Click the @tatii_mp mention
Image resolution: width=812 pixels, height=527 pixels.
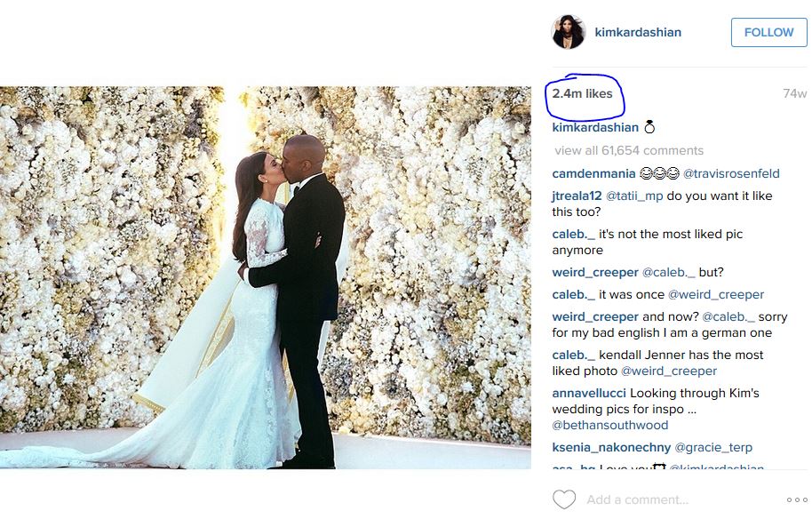coord(634,196)
